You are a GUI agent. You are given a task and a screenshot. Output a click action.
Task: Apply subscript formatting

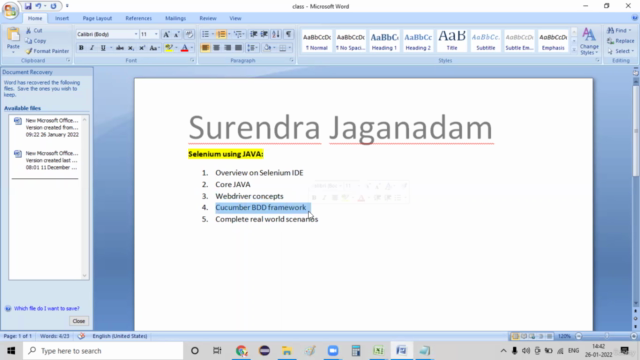coord(131,48)
